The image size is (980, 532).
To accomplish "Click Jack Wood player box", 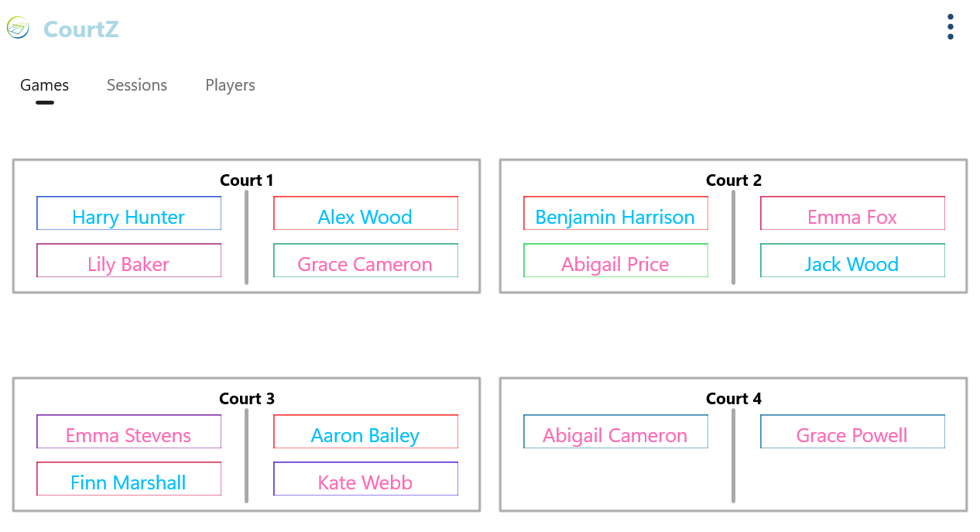I will [852, 261].
